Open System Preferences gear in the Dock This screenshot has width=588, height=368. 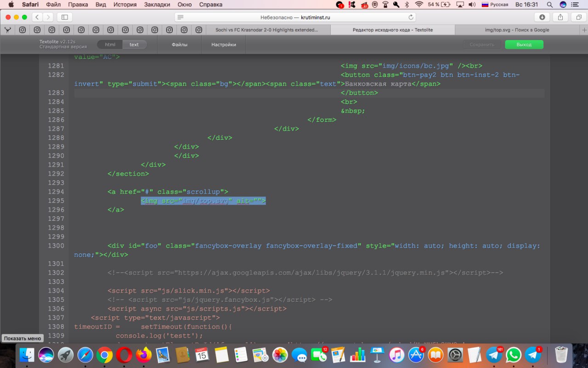coord(455,355)
